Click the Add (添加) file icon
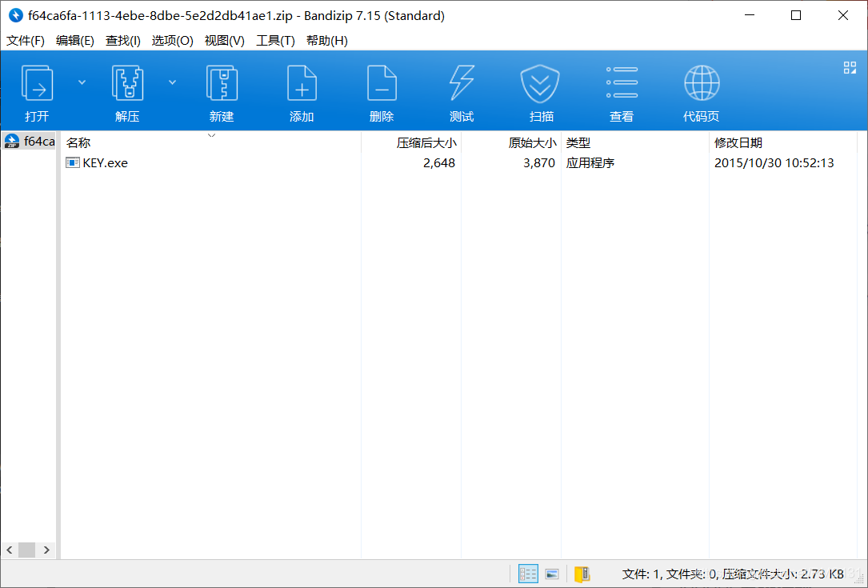Viewport: 868px width, 588px height. pos(302,83)
